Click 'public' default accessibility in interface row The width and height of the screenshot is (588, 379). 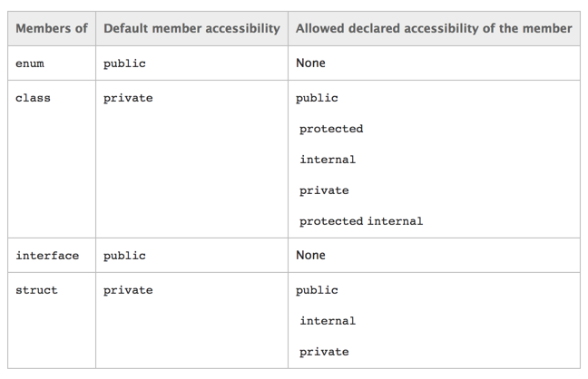click(x=124, y=256)
